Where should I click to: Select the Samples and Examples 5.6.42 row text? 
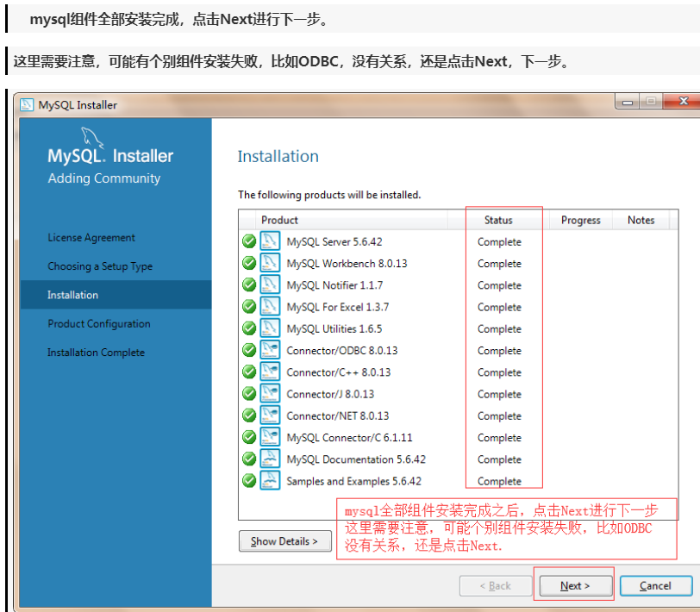354,481
